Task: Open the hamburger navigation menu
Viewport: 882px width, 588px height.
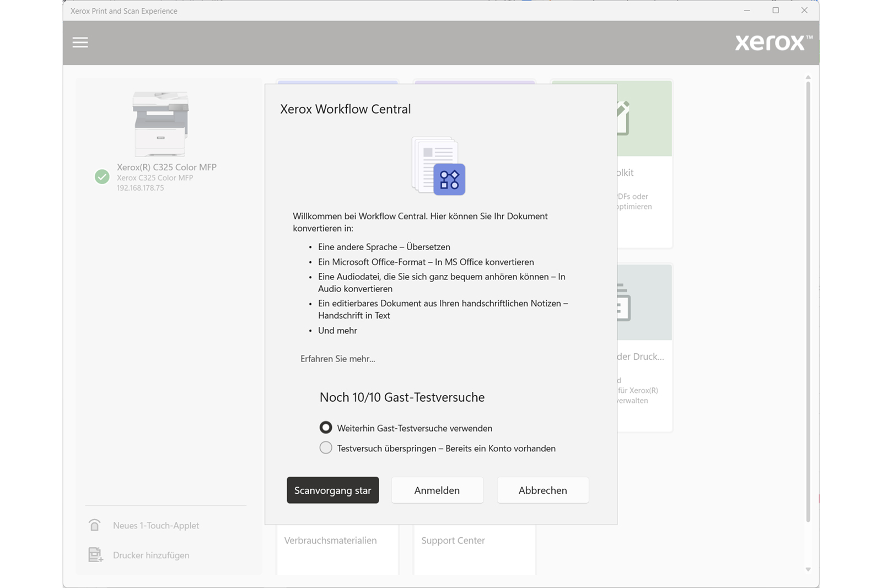Action: (x=80, y=42)
